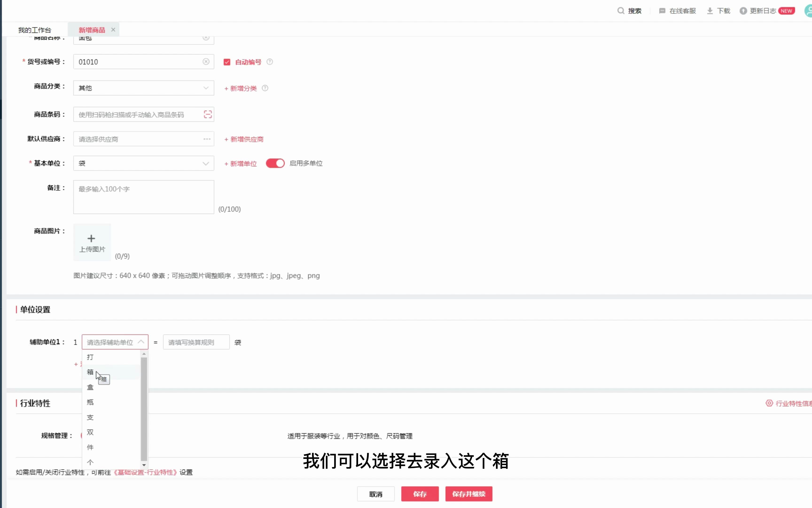Open online customer service chat icon
Viewport: 812px width, 508px height.
[662, 11]
